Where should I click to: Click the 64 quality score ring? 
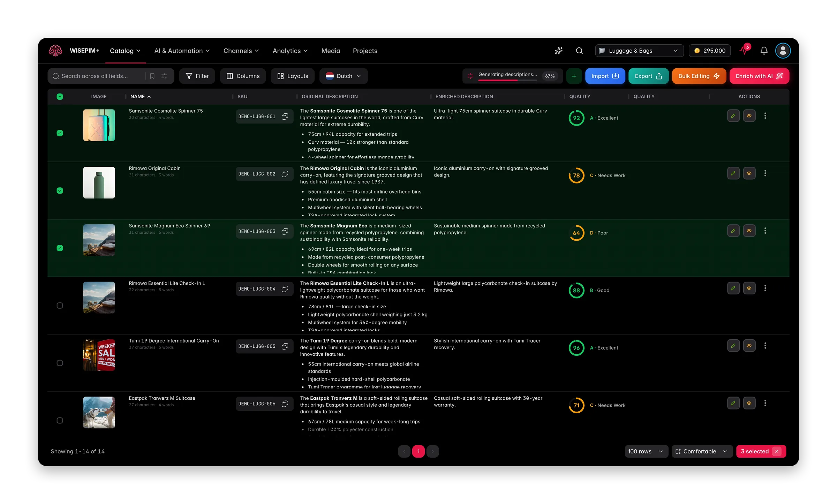point(576,233)
